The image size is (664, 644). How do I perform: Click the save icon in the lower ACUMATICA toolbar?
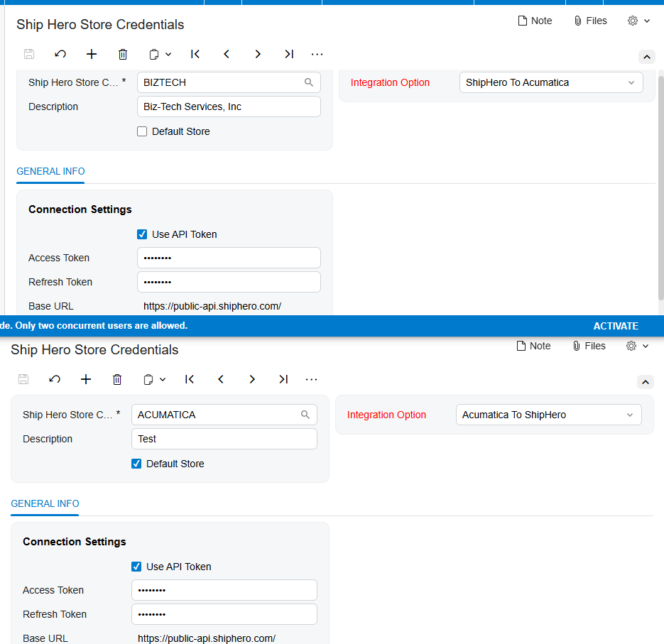(x=23, y=379)
